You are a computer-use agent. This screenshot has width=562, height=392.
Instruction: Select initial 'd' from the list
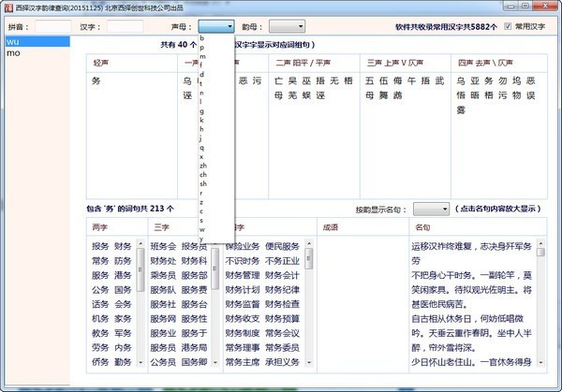[x=201, y=75]
